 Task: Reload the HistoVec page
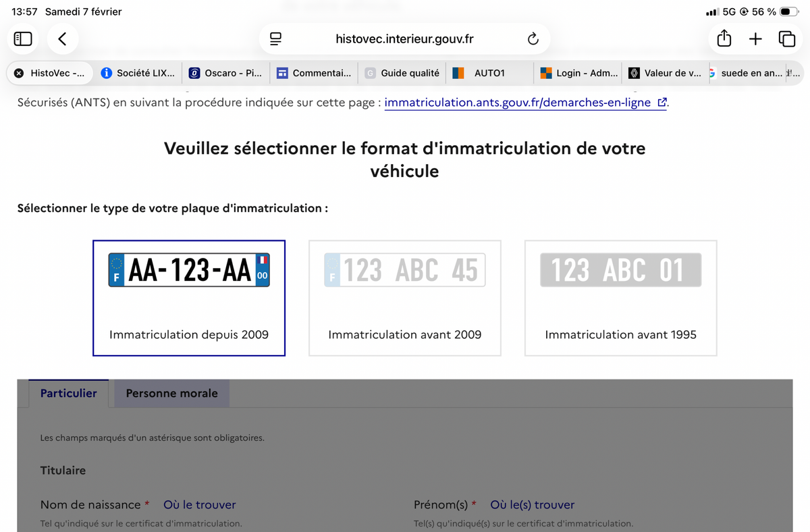(x=533, y=38)
